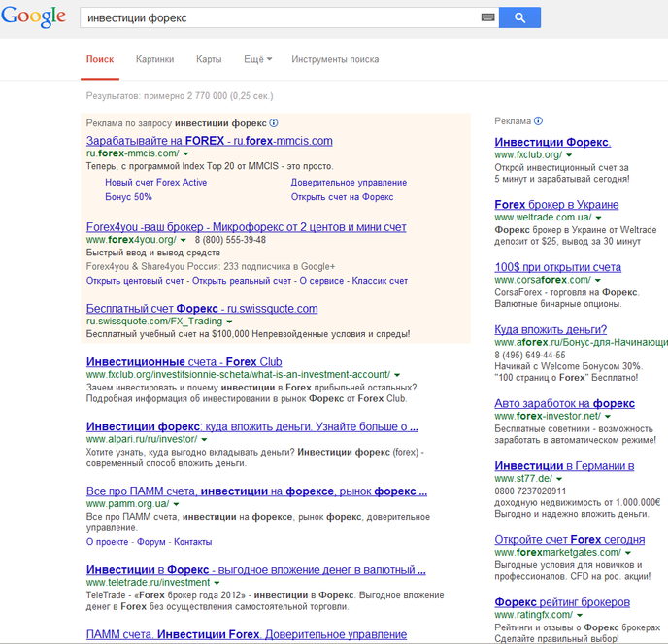
Task: Switch to the Карты tab
Action: [209, 59]
